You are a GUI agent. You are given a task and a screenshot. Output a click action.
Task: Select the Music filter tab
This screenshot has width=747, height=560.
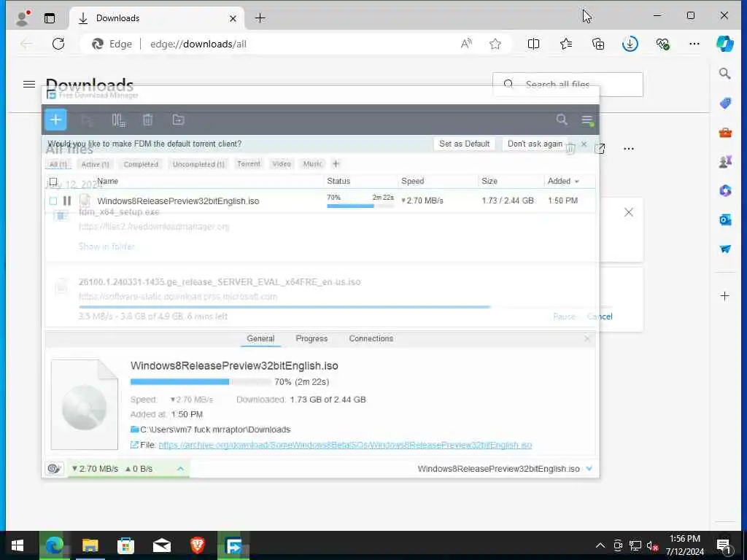[312, 164]
